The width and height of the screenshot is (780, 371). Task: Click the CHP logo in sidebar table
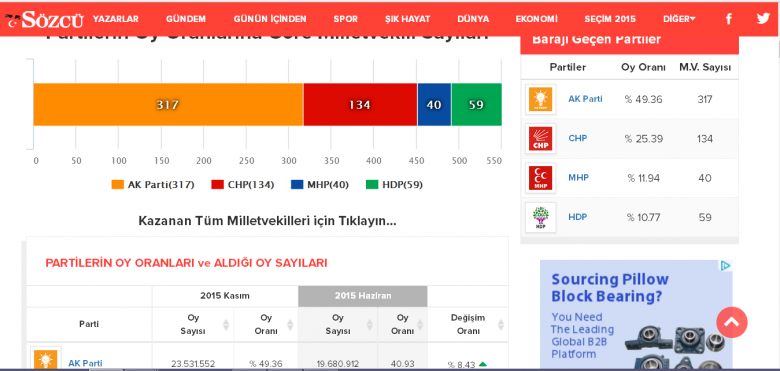coord(540,139)
